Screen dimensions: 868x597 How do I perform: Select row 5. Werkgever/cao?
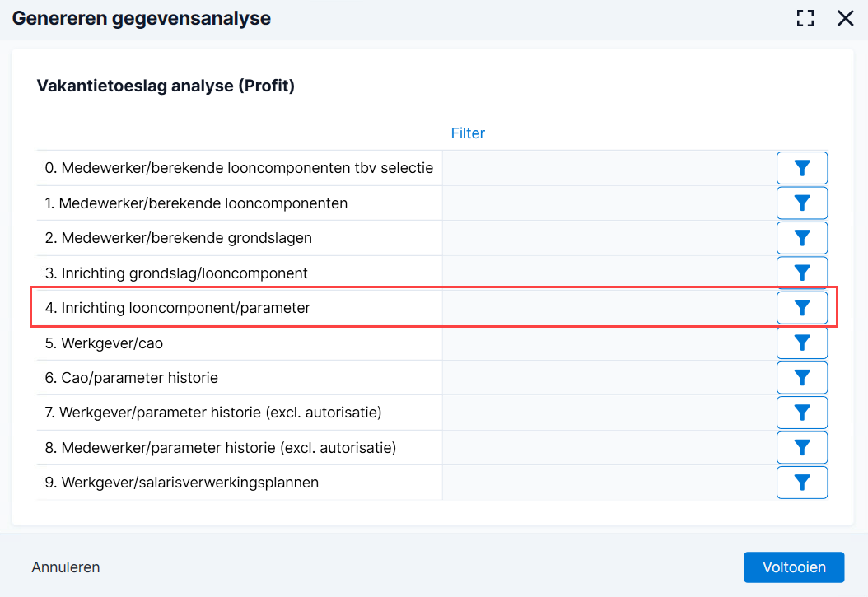[x=433, y=343]
